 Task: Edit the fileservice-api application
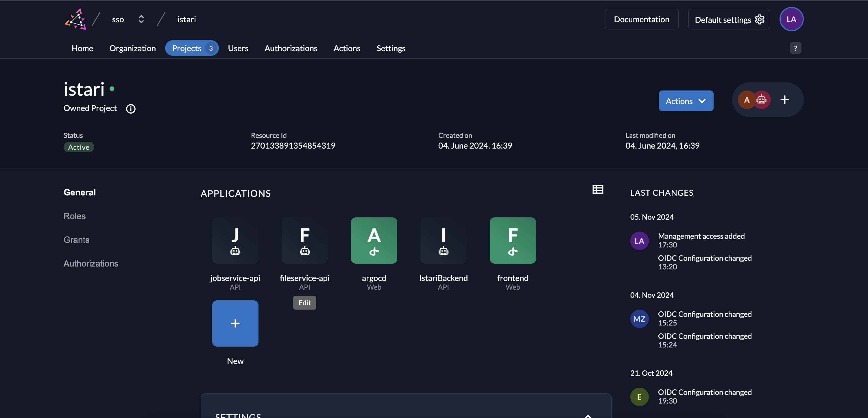click(304, 302)
